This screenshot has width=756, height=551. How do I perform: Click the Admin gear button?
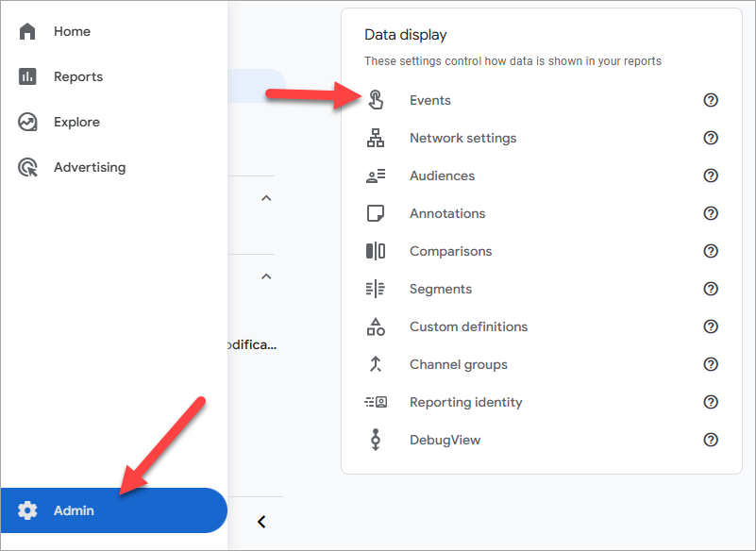(x=113, y=510)
